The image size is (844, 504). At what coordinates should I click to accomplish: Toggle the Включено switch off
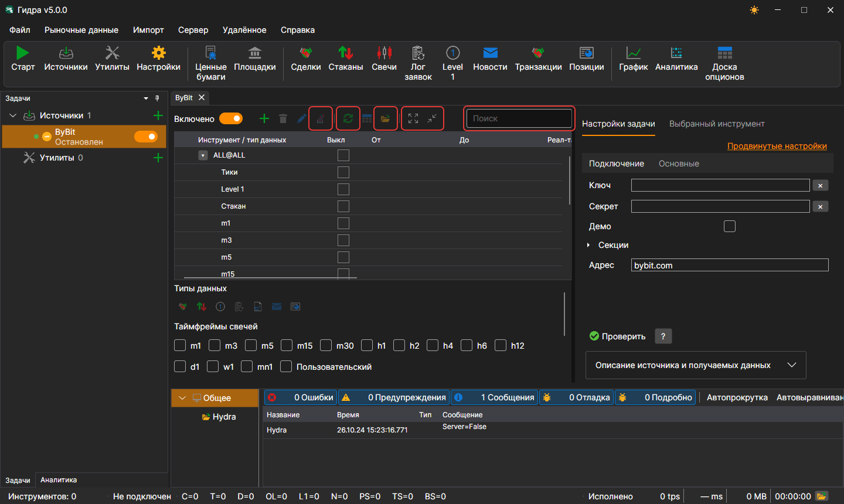tap(231, 118)
